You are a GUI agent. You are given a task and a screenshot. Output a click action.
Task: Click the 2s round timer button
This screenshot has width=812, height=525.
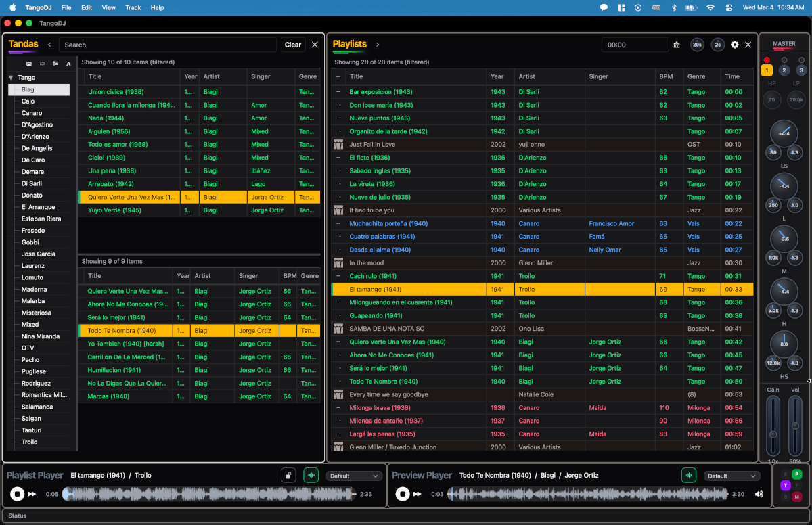click(717, 45)
